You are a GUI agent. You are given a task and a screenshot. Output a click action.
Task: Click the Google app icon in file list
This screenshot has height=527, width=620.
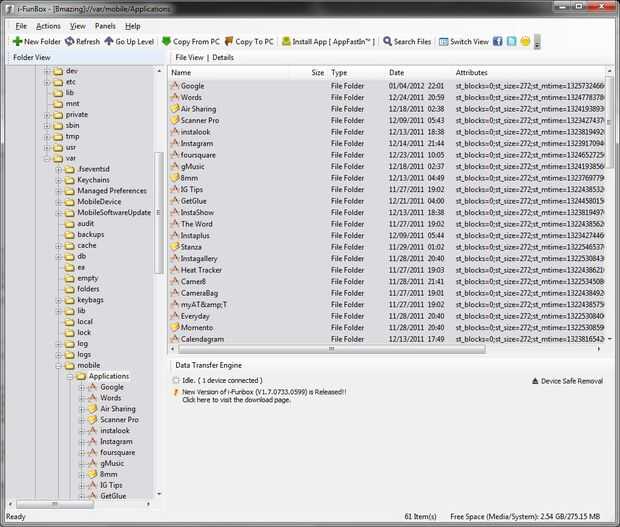(175, 85)
